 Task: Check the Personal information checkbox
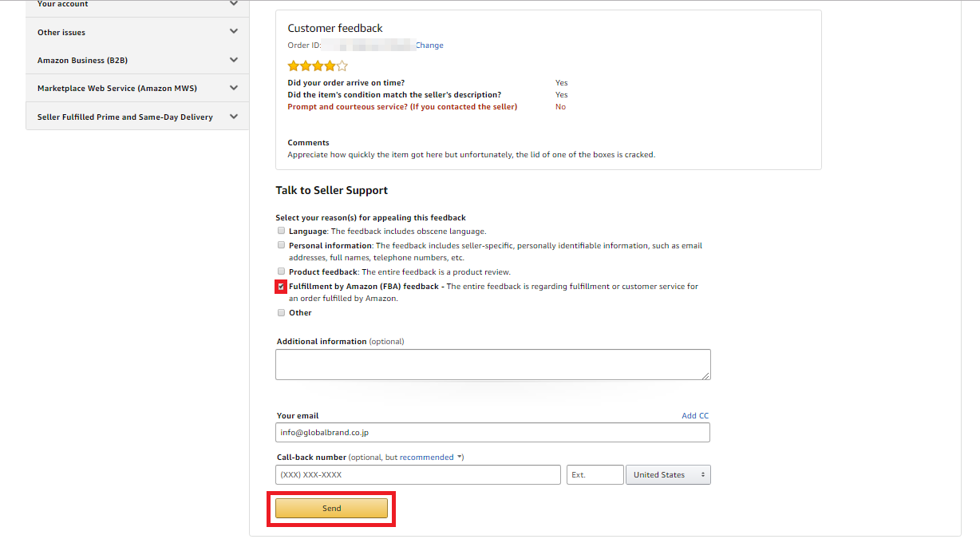(x=281, y=245)
